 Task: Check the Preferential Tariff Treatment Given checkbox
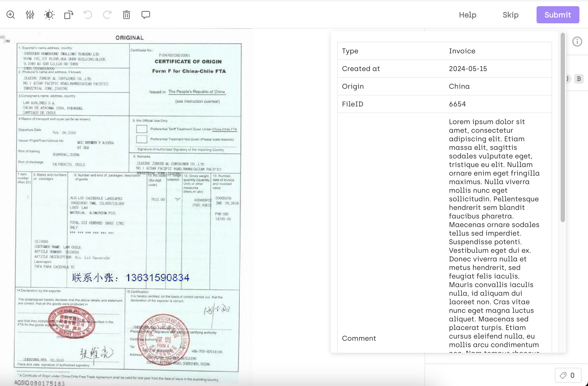coord(142,129)
